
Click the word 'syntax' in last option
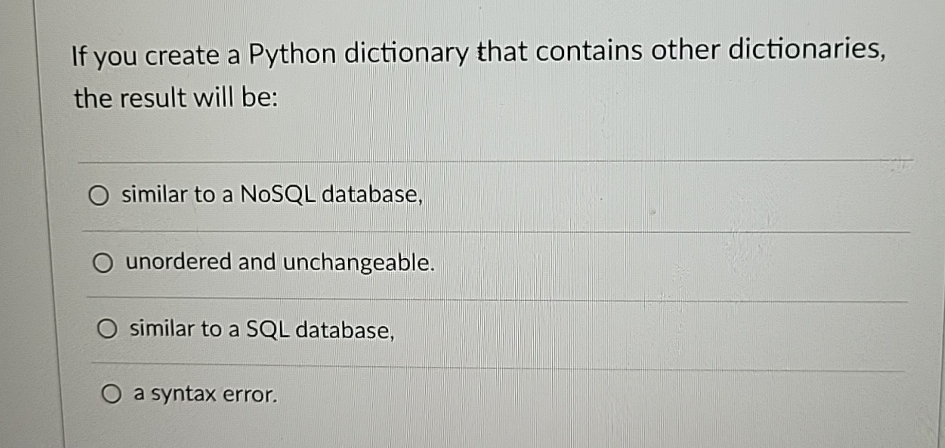(184, 395)
